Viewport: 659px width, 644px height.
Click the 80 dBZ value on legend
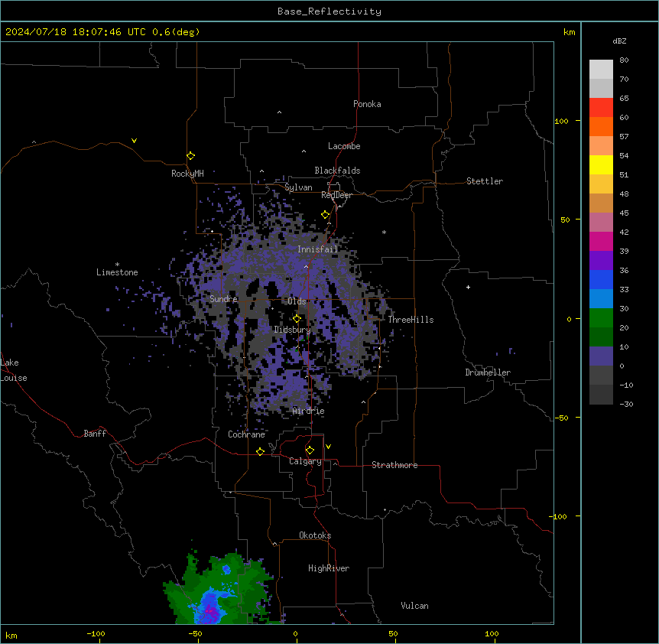[624, 60]
